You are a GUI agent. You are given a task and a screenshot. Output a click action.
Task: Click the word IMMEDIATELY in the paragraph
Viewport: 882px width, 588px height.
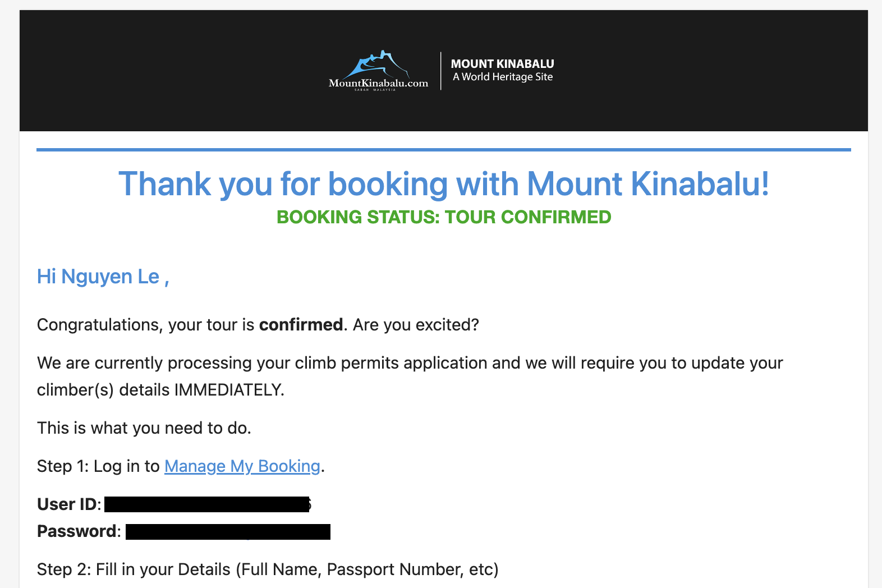point(228,390)
